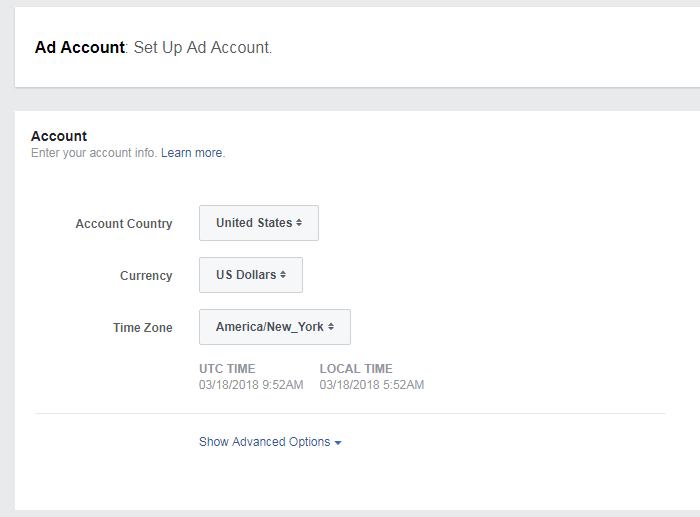Click the bold Ad Account title
700x517 pixels.
79,47
